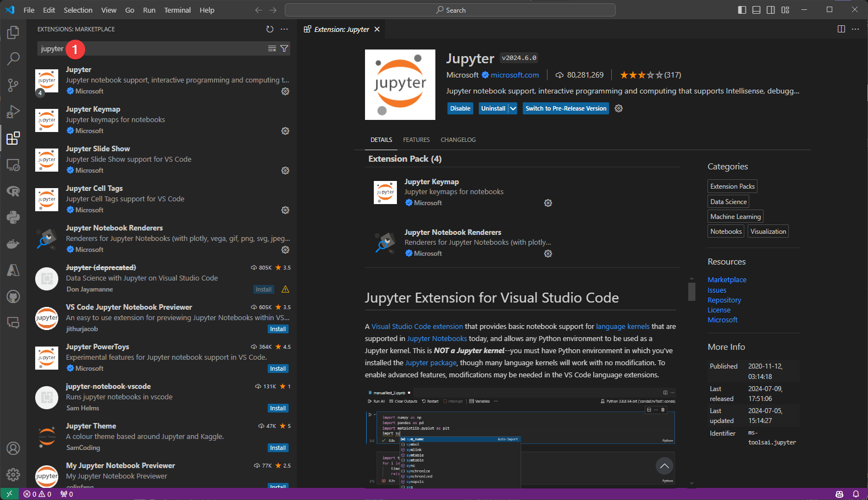Install VS Code Jupyter Notebook Previewer
This screenshot has width=868, height=500.
tap(278, 329)
